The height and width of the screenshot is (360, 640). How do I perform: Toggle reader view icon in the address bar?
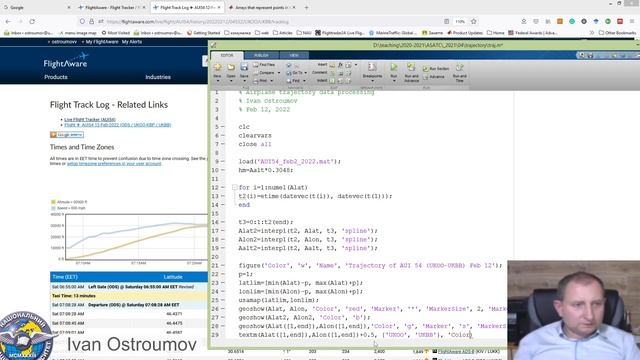point(447,21)
